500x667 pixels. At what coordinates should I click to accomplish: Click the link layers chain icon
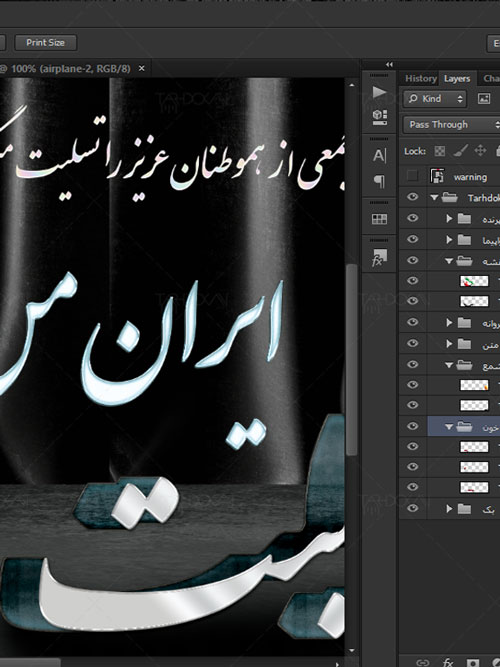[x=423, y=662]
